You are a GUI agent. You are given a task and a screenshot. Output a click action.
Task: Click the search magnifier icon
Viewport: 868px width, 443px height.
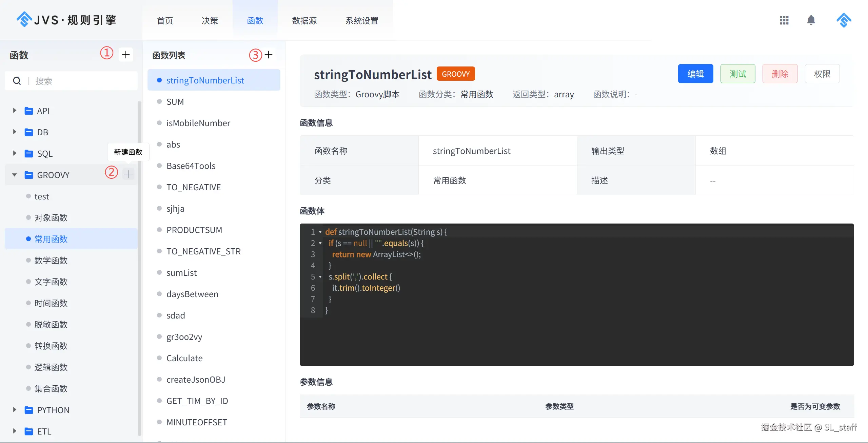click(17, 81)
